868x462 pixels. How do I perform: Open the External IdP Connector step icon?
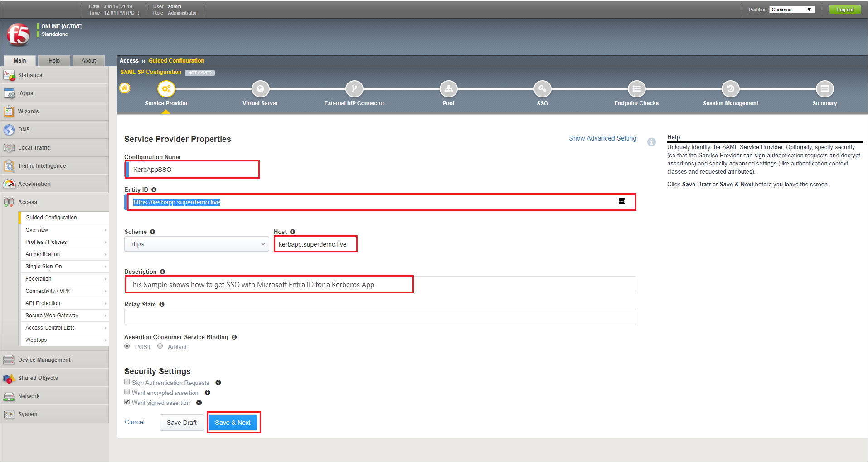click(354, 89)
